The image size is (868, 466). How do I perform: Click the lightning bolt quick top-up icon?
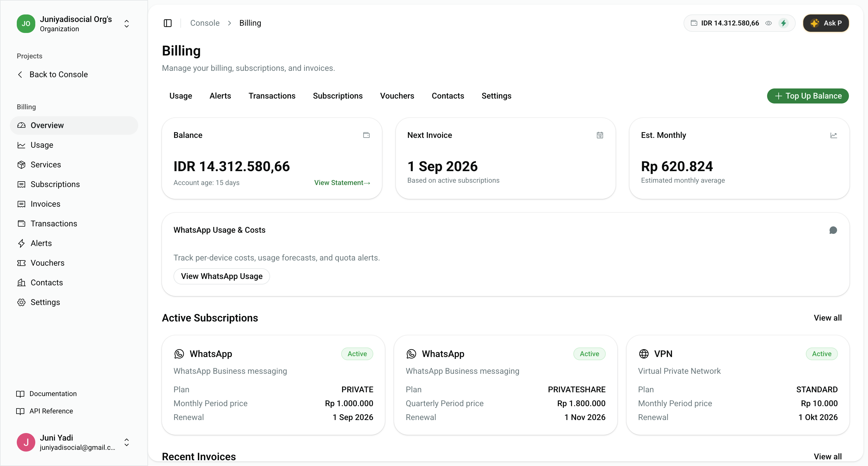(x=783, y=23)
